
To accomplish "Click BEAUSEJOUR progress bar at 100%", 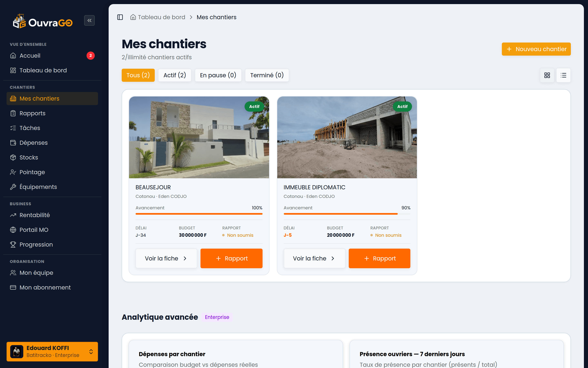I will tap(199, 214).
